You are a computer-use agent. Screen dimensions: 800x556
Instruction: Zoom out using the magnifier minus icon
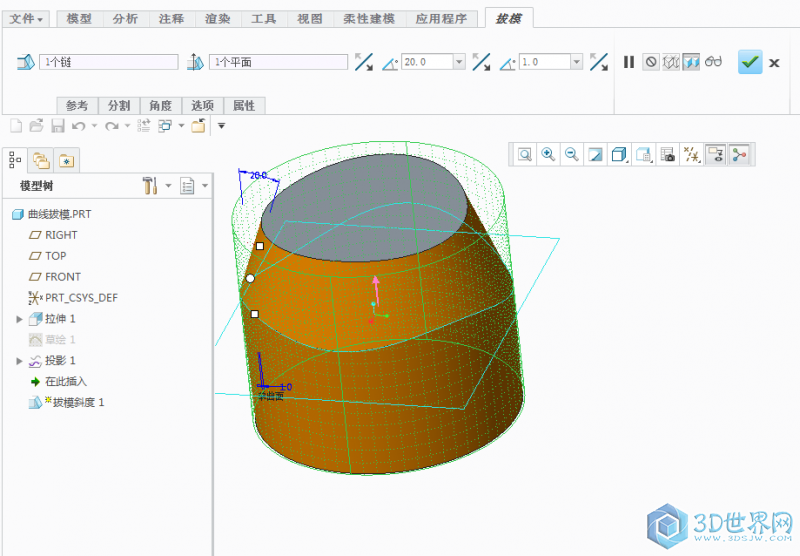click(x=572, y=154)
